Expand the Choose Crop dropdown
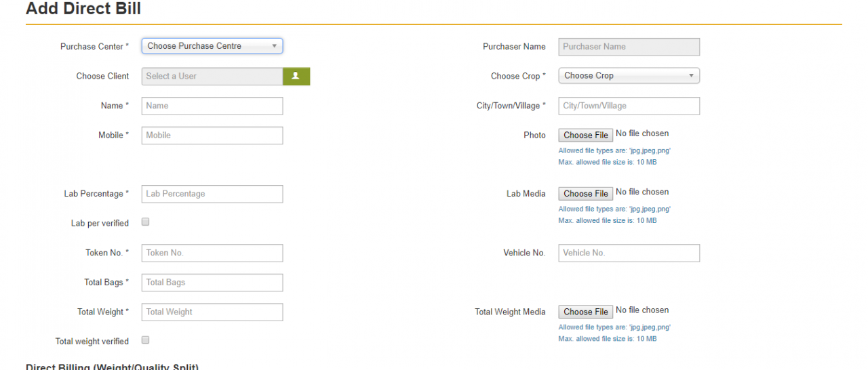 click(x=629, y=76)
